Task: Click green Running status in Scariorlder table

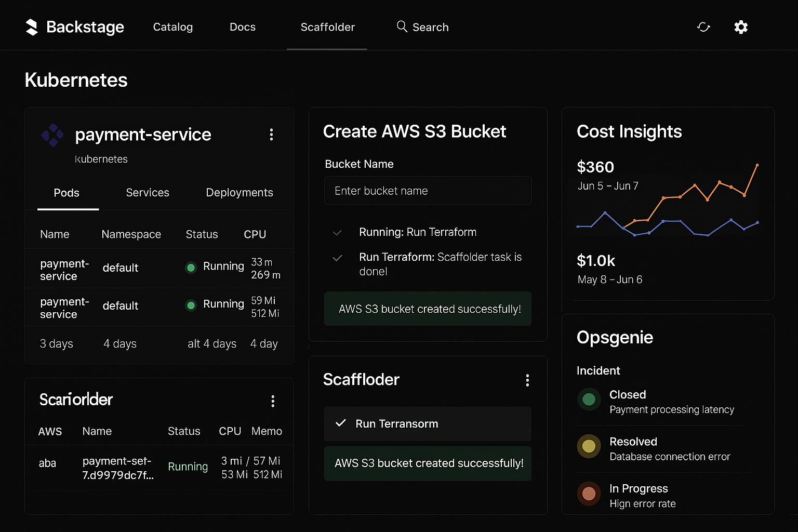Action: (188, 467)
